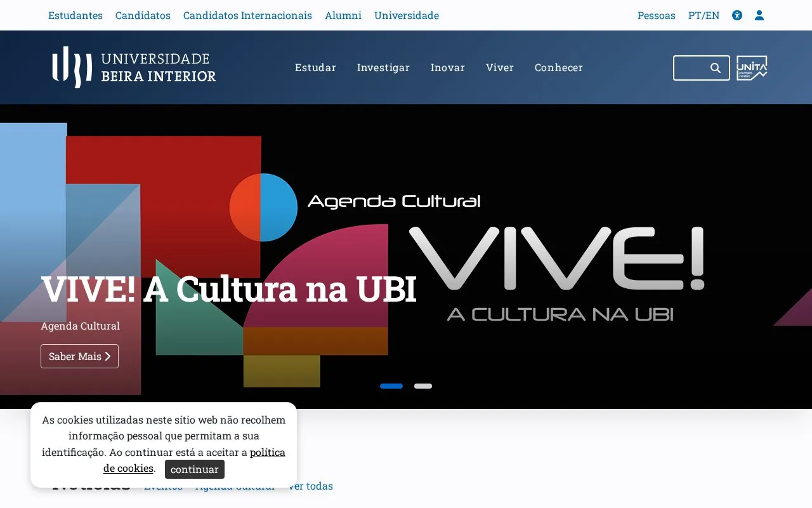Screen dimensions: 812x508
Task: Click the Saber Mais button
Action: [79, 356]
